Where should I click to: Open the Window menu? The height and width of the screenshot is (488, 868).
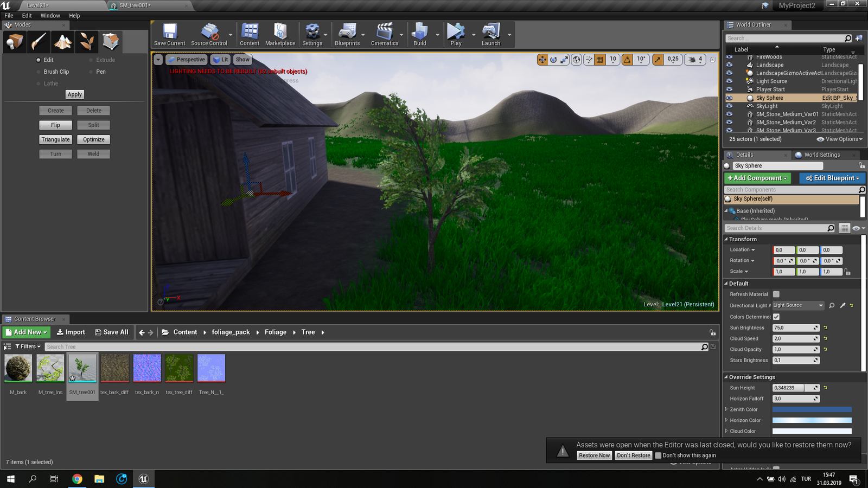[50, 16]
